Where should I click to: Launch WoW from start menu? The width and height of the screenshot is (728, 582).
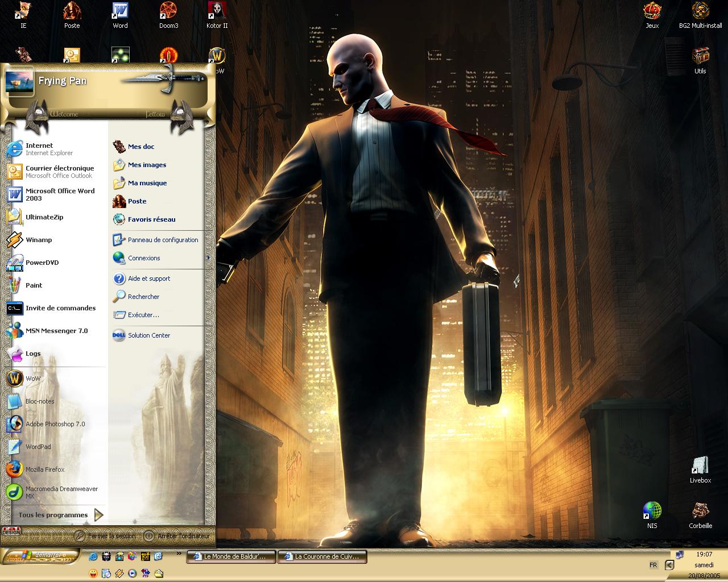tap(55, 379)
